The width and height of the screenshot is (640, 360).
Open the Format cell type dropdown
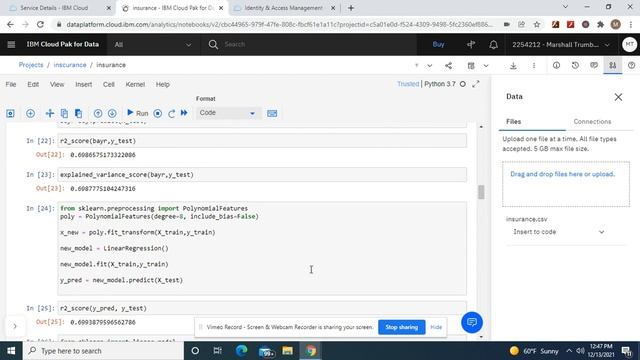click(x=227, y=113)
